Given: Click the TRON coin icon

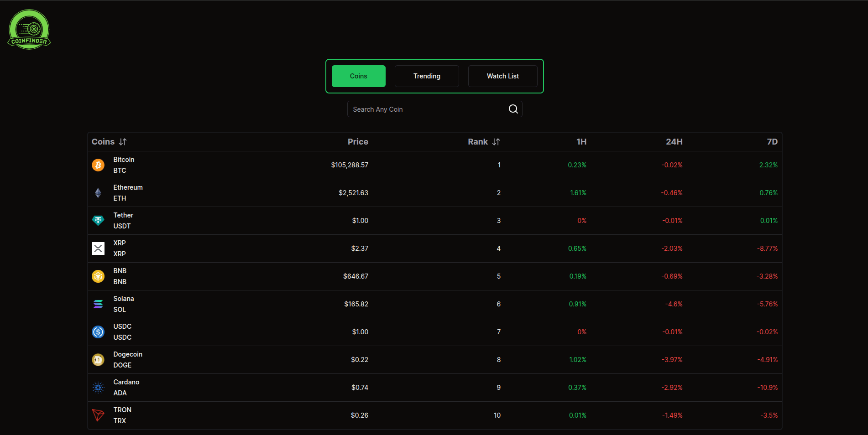Looking at the screenshot, I should tap(98, 415).
